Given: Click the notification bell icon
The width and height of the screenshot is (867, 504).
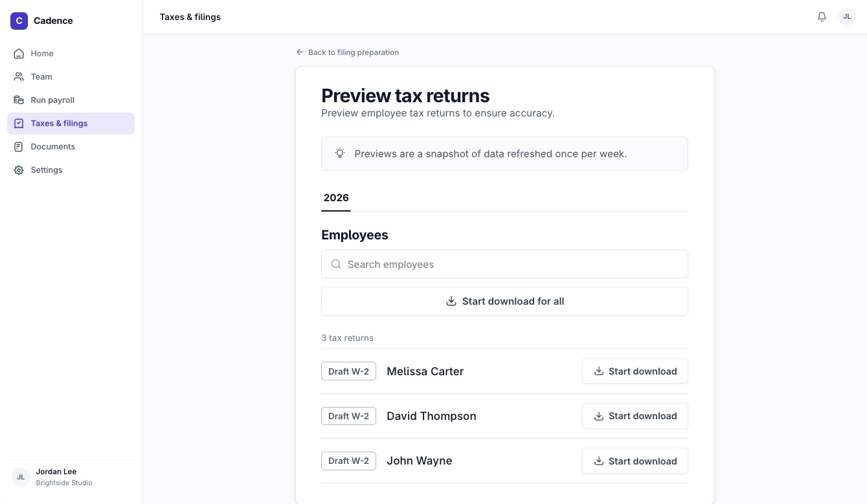Looking at the screenshot, I should click(x=822, y=17).
